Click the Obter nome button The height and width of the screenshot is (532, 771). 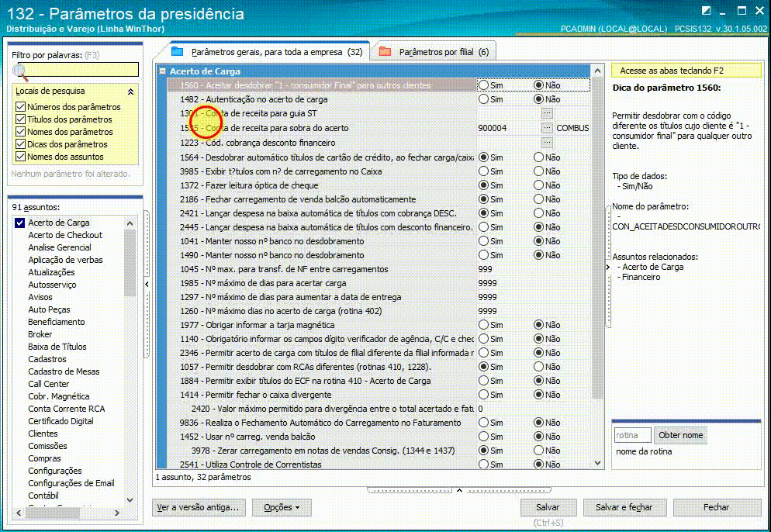(x=680, y=435)
